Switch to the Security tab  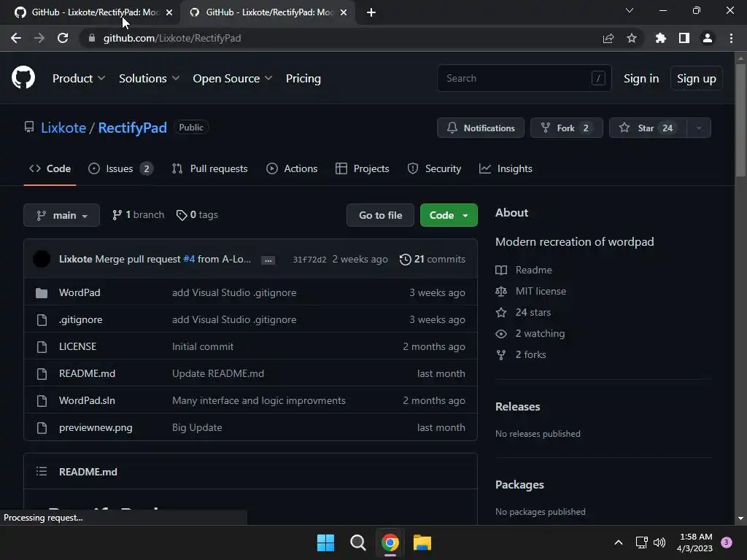click(434, 168)
